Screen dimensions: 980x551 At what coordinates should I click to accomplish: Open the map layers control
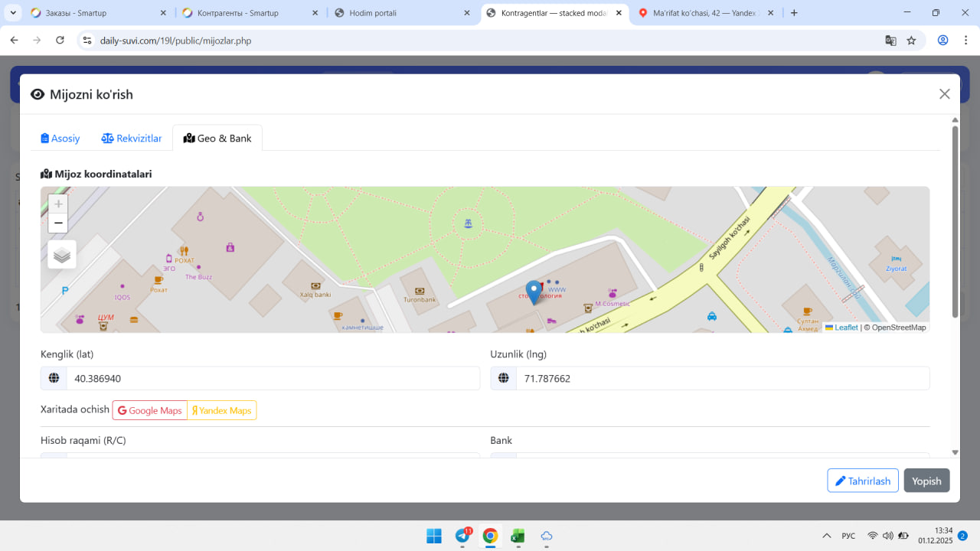pyautogui.click(x=62, y=255)
